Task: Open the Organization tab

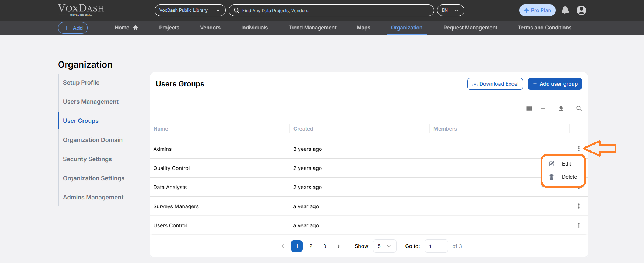Action: [x=407, y=28]
